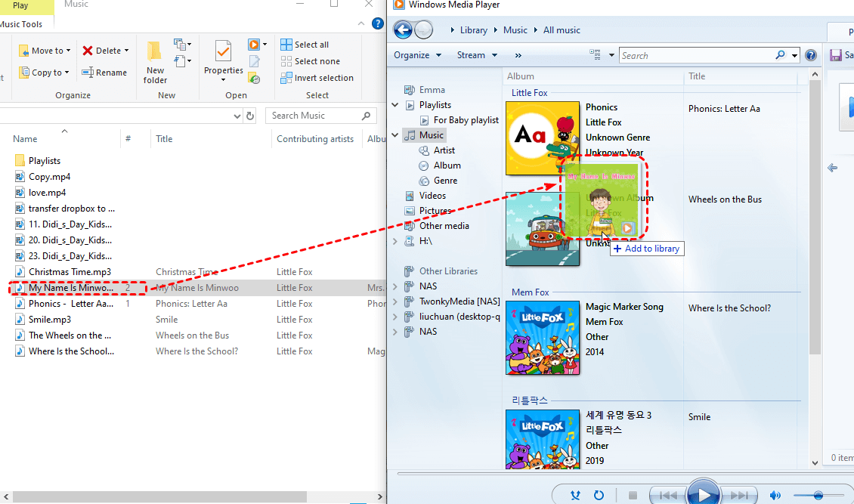The image size is (854, 504).
Task: Click All music in the breadcrumb
Action: (x=562, y=30)
